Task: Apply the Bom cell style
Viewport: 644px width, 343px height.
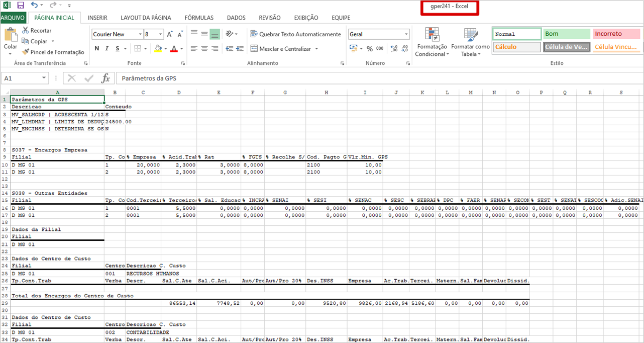Action: [x=567, y=34]
